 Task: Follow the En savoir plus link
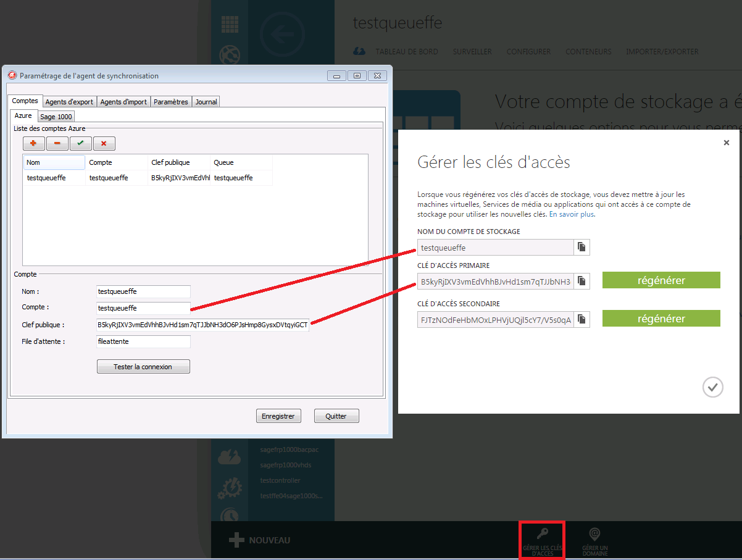pyautogui.click(x=571, y=214)
